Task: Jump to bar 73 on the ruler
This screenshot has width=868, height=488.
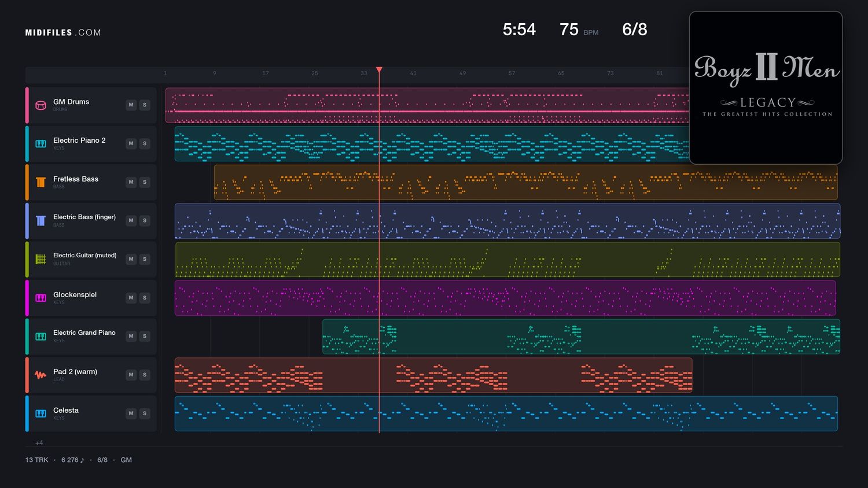Action: [x=610, y=73]
